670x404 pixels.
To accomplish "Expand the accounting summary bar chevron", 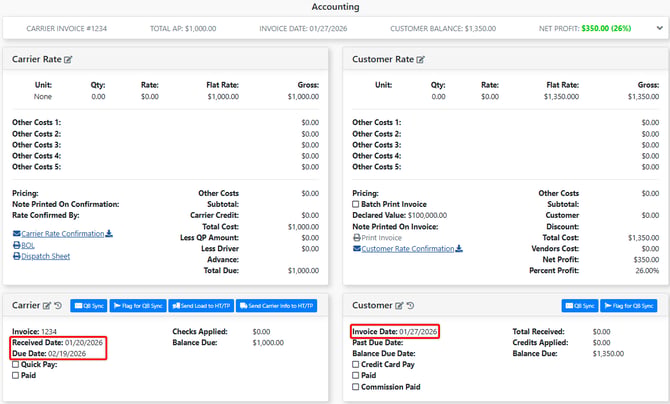I will (659, 28).
